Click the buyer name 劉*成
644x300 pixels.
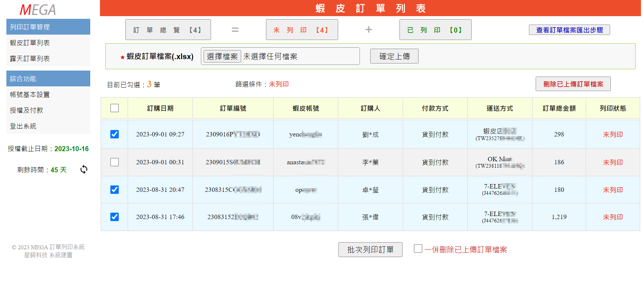(x=371, y=134)
